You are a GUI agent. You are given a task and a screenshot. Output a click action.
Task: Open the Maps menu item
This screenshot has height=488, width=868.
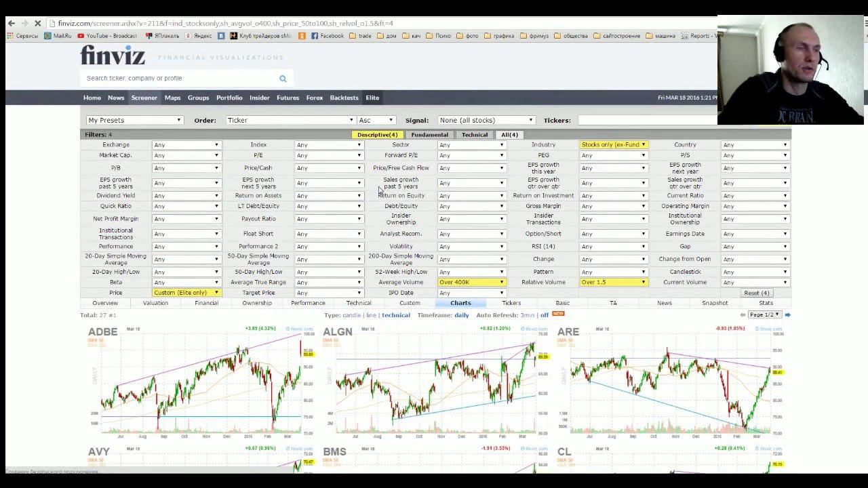tap(172, 98)
